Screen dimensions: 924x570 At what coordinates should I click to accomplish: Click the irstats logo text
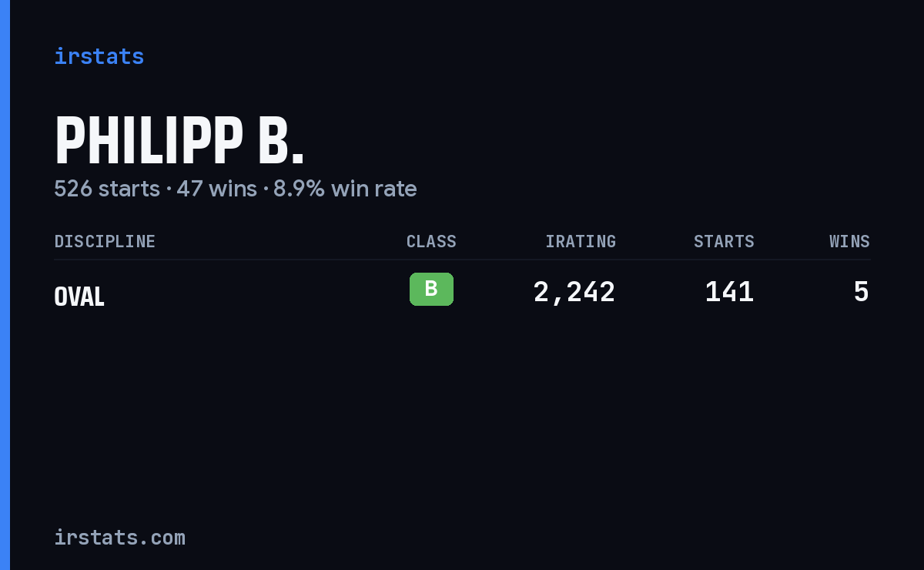(x=99, y=56)
